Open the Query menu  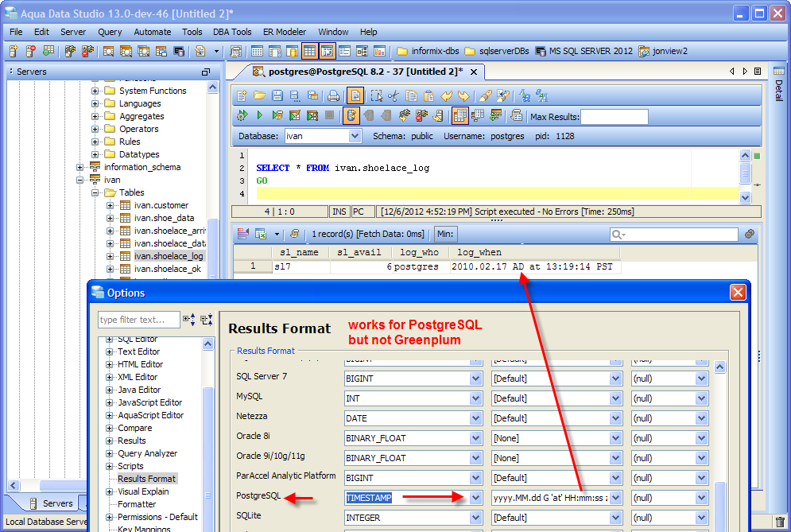click(110, 32)
